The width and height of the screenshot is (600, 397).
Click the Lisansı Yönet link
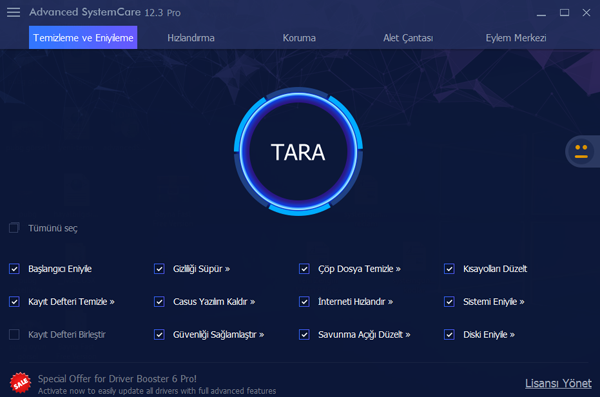tap(558, 383)
